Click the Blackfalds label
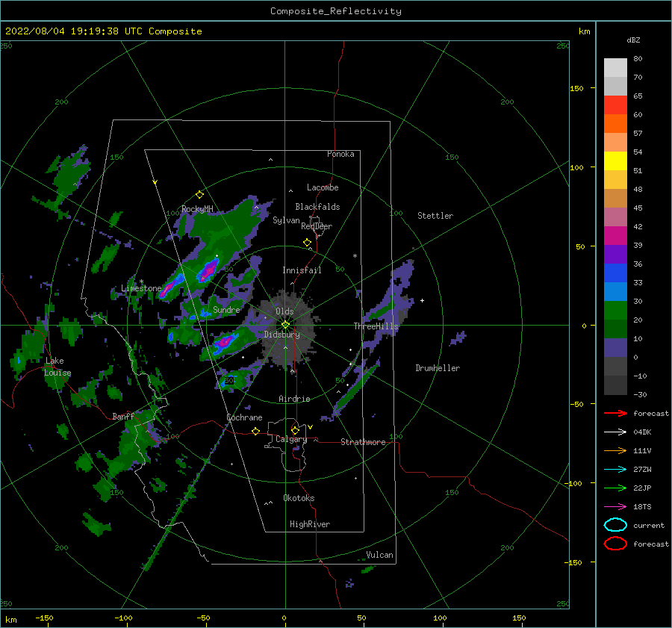This screenshot has height=628, width=672. [317, 207]
